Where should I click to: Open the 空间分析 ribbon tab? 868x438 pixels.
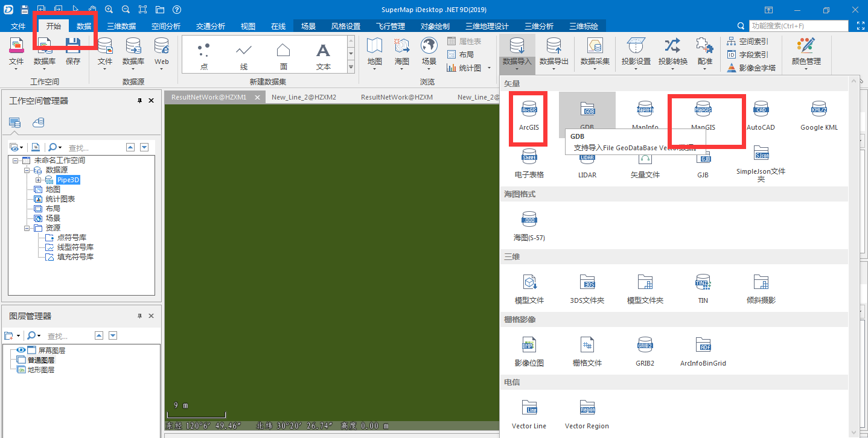point(166,26)
